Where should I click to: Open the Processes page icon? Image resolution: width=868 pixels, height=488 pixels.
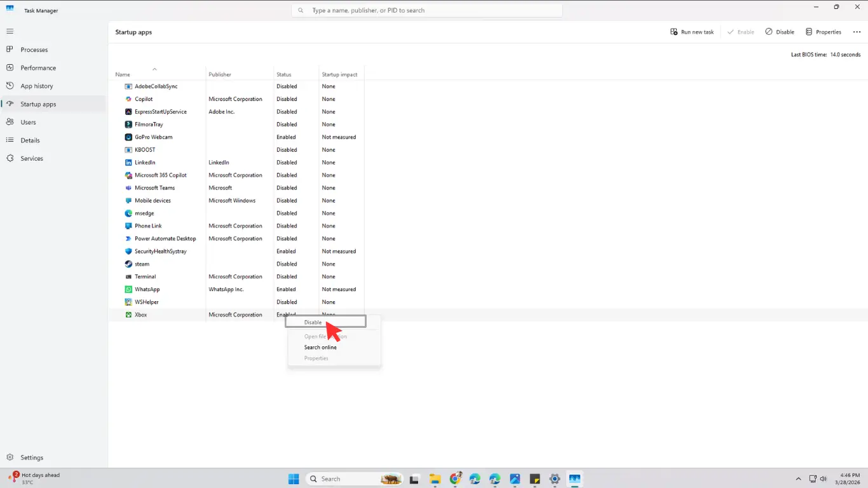pyautogui.click(x=10, y=50)
